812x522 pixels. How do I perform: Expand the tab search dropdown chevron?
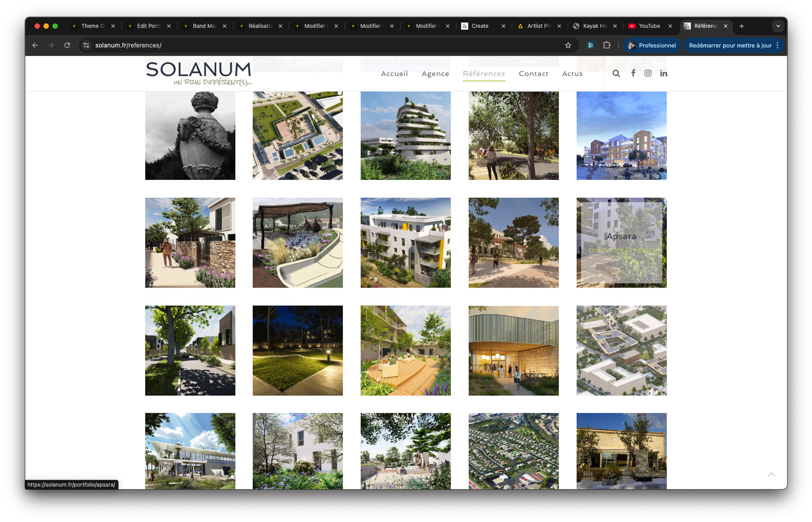click(778, 26)
